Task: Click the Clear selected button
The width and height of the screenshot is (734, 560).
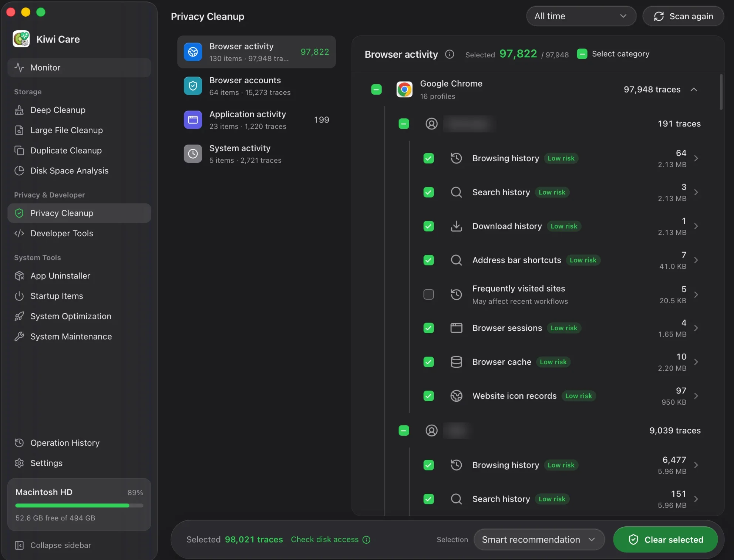Action: [666, 540]
